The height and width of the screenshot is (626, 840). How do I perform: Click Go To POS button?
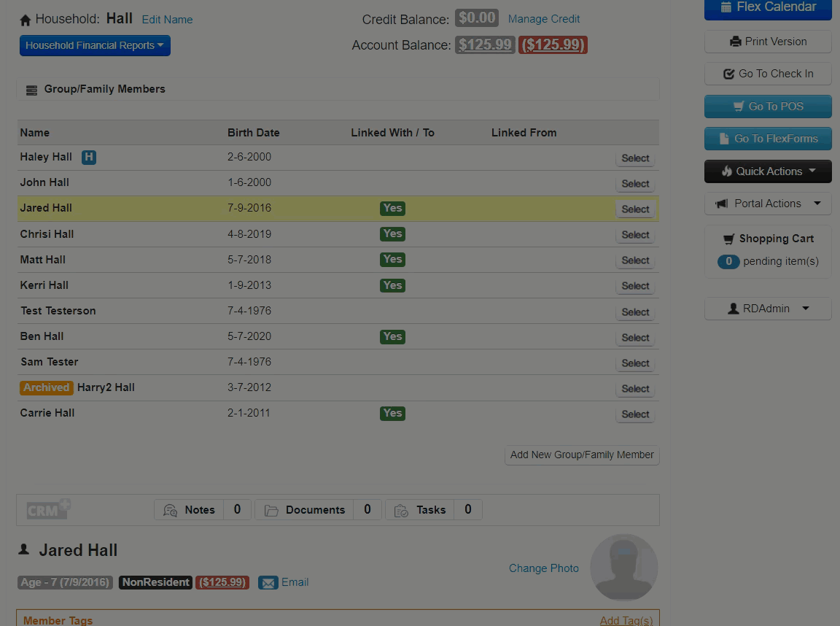click(768, 107)
